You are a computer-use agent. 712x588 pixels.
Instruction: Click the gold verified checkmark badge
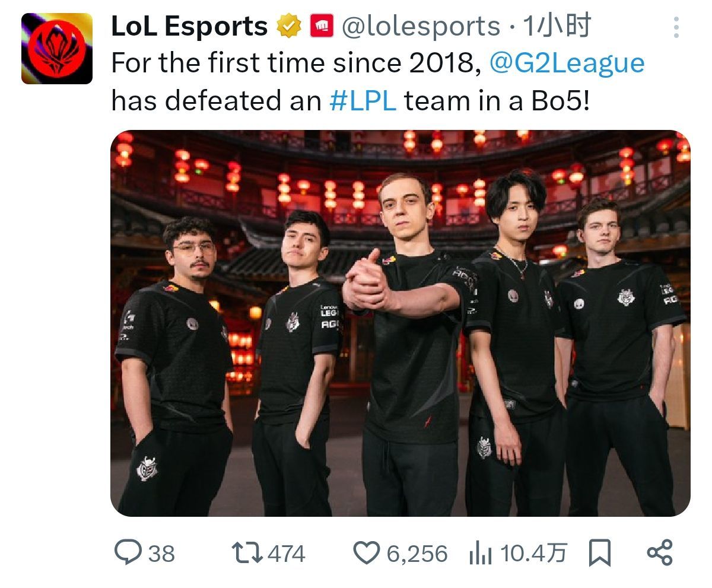290,27
